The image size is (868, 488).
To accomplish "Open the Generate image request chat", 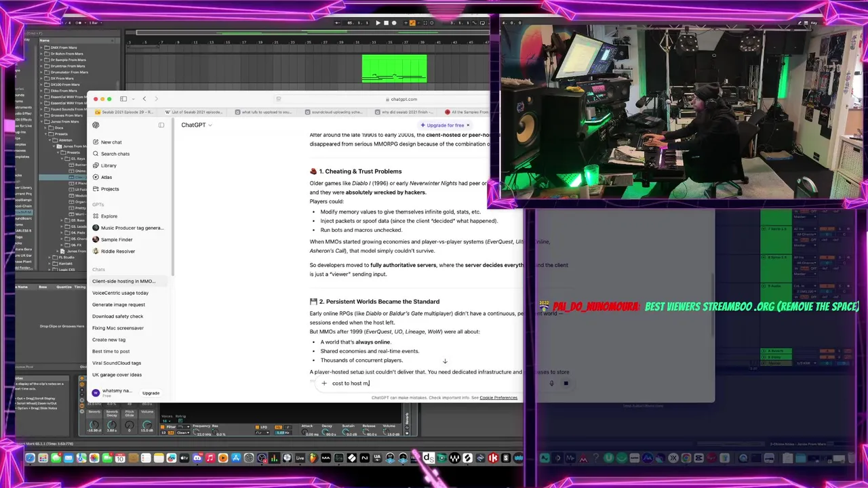I will pos(119,304).
